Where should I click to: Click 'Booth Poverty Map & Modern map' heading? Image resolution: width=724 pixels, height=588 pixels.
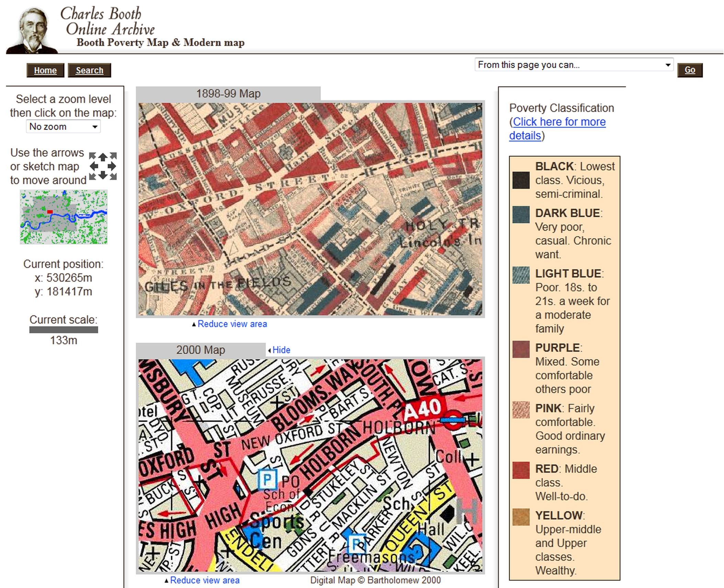point(160,43)
